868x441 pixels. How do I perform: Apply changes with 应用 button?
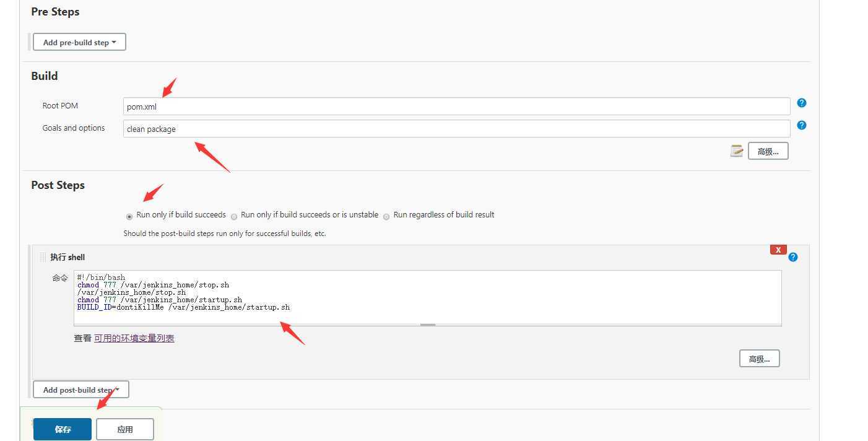coord(125,429)
